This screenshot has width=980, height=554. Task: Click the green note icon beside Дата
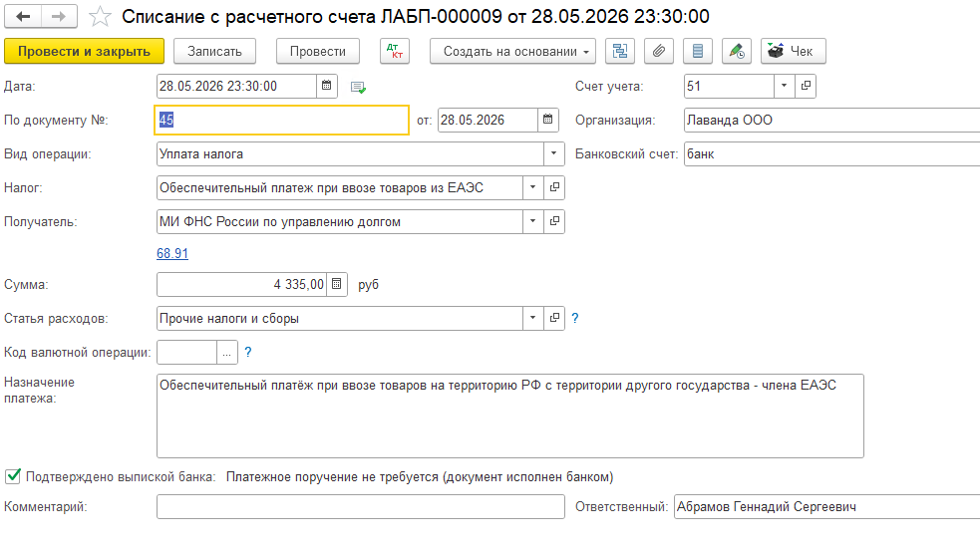358,88
